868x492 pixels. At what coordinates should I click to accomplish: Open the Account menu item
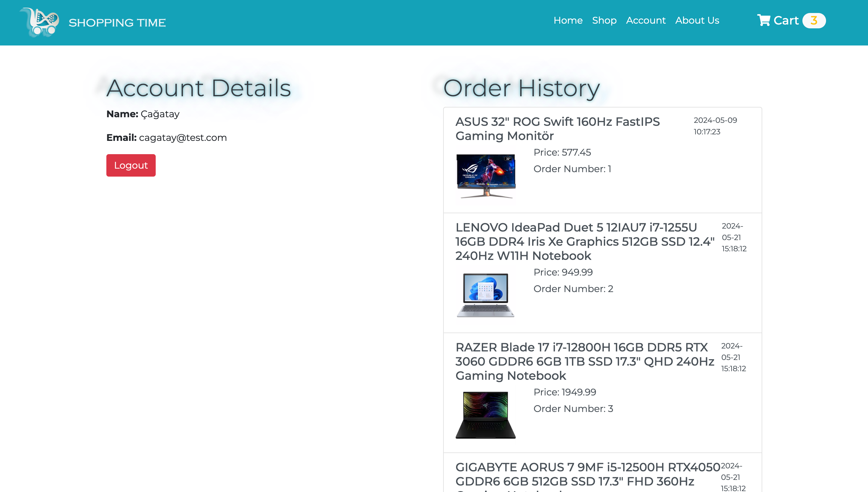646,20
